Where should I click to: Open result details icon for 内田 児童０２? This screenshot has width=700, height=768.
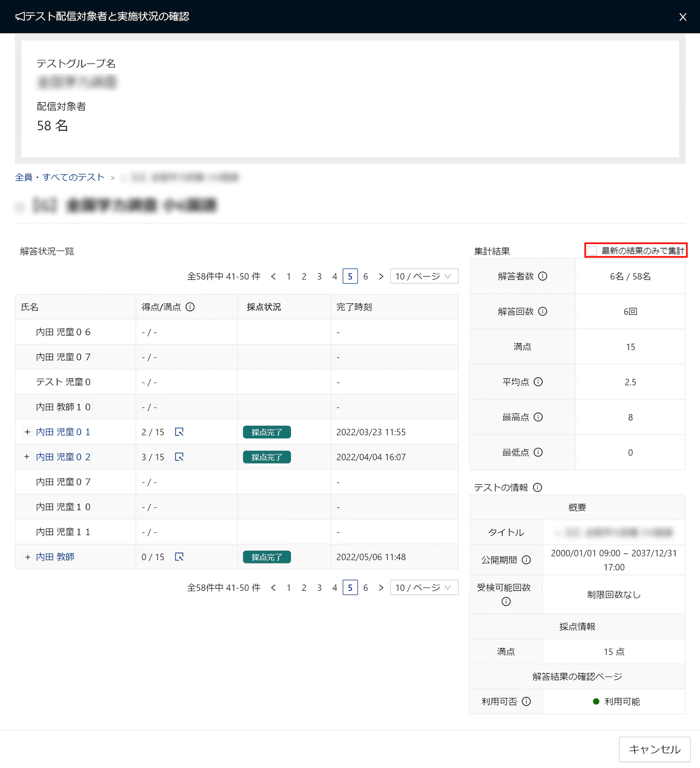pos(179,457)
